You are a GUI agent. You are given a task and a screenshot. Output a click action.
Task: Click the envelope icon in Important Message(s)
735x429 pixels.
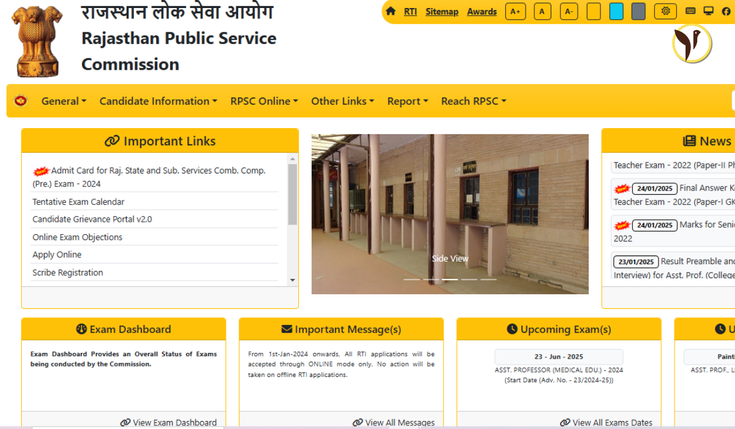287,329
